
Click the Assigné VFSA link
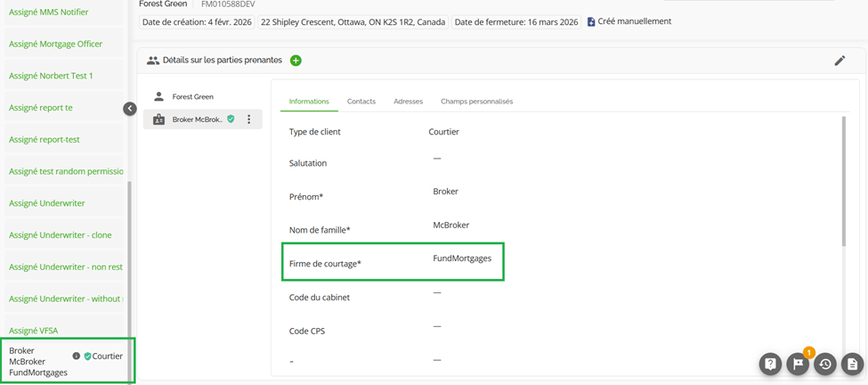34,331
